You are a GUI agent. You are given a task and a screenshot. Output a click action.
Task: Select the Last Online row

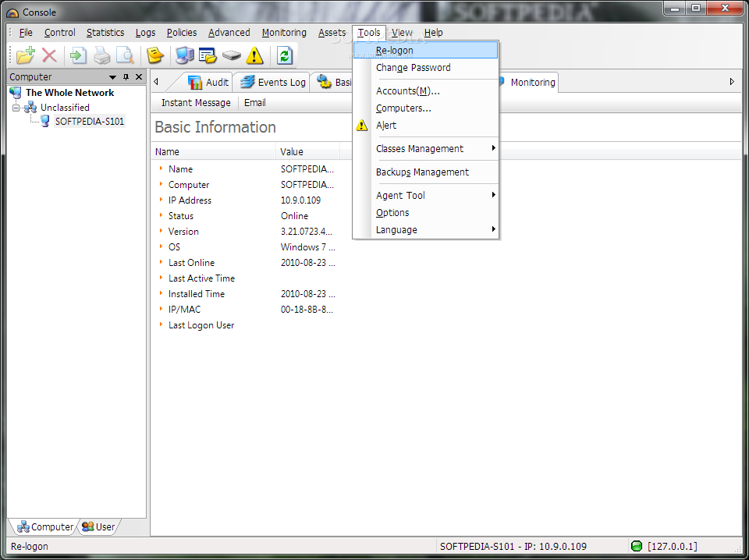point(246,263)
